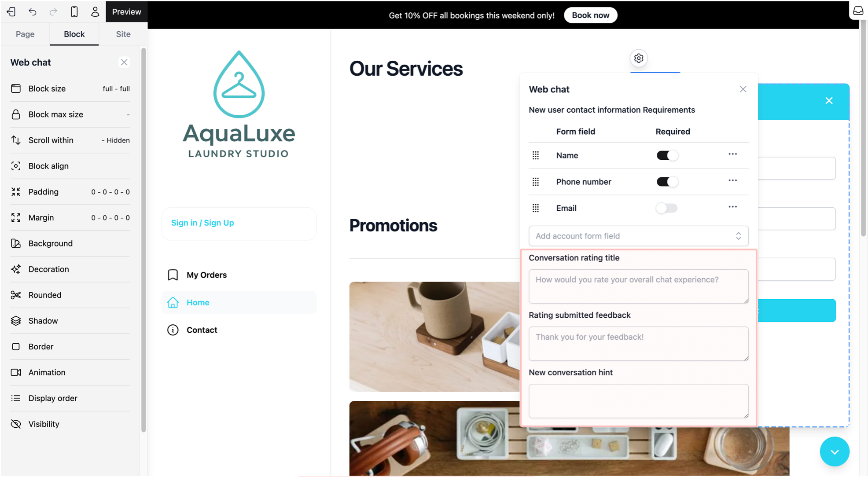Switch to the Page tab

coord(25,34)
